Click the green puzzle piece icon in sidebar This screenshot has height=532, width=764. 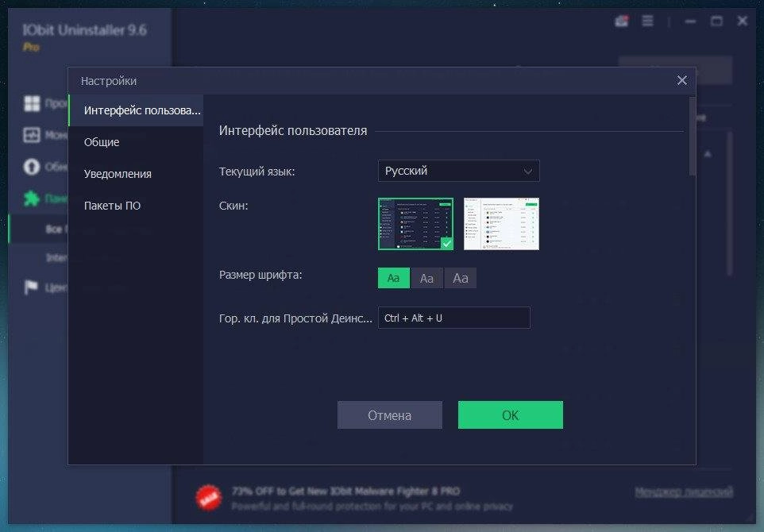pyautogui.click(x=32, y=199)
